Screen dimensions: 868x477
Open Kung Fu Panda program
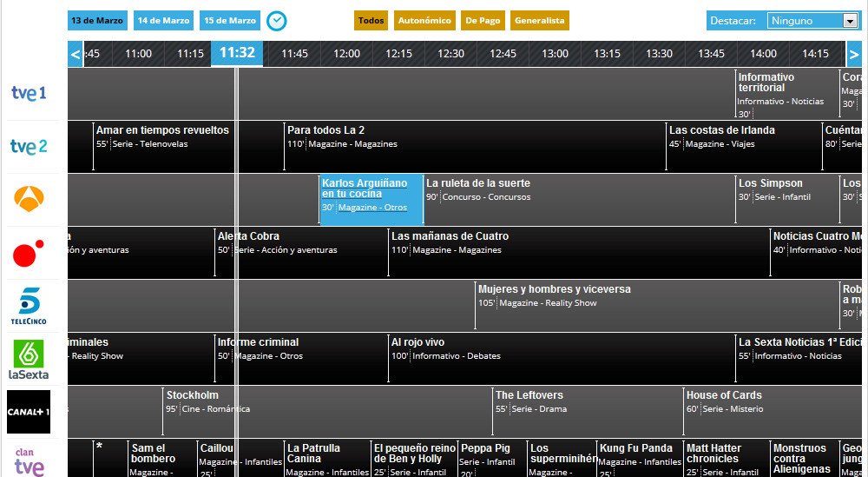point(636,448)
